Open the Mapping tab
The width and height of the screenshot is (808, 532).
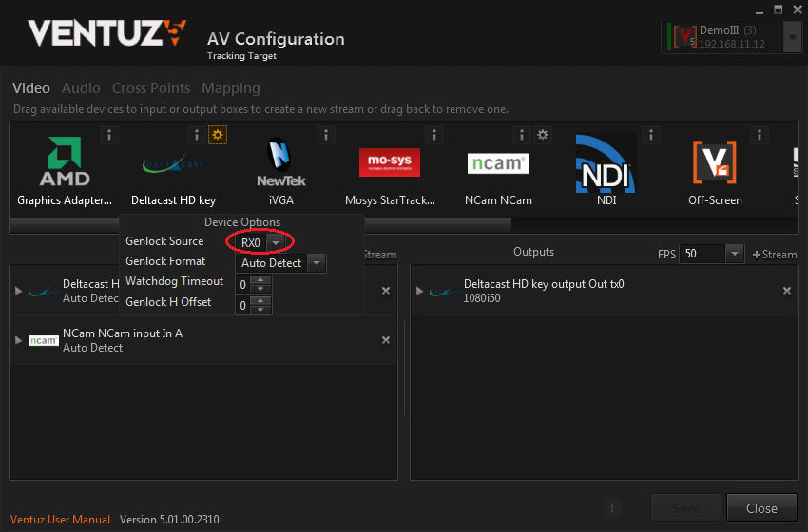point(230,88)
